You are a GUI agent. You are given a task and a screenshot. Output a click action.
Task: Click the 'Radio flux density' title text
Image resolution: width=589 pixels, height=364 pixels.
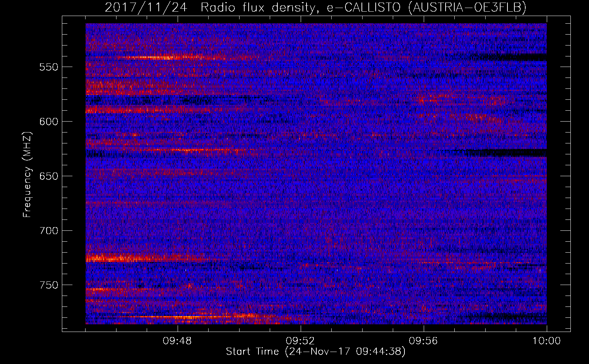[258, 7]
